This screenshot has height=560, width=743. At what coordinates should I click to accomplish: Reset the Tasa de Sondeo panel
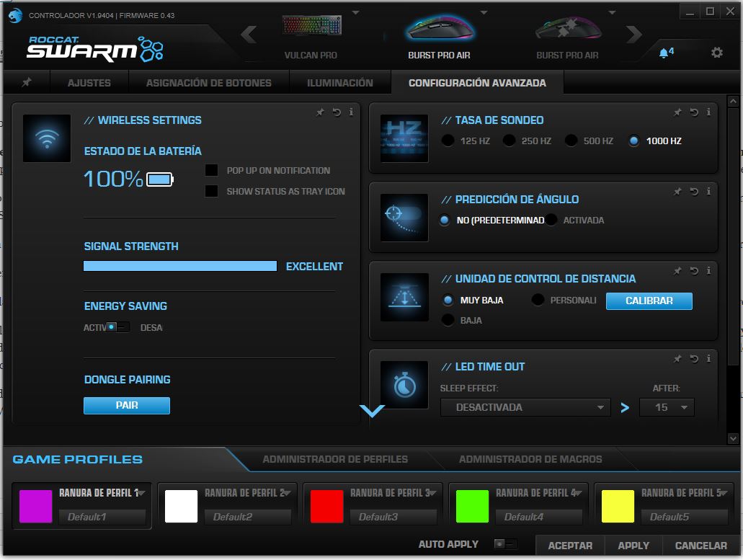pyautogui.click(x=693, y=112)
